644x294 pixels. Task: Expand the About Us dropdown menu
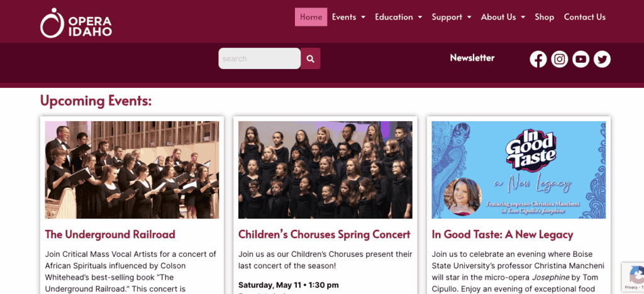[502, 17]
